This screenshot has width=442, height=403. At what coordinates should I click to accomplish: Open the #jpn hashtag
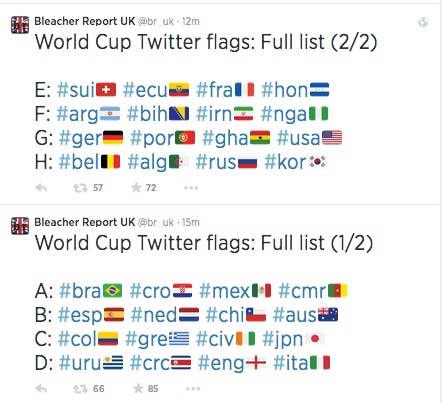click(283, 339)
